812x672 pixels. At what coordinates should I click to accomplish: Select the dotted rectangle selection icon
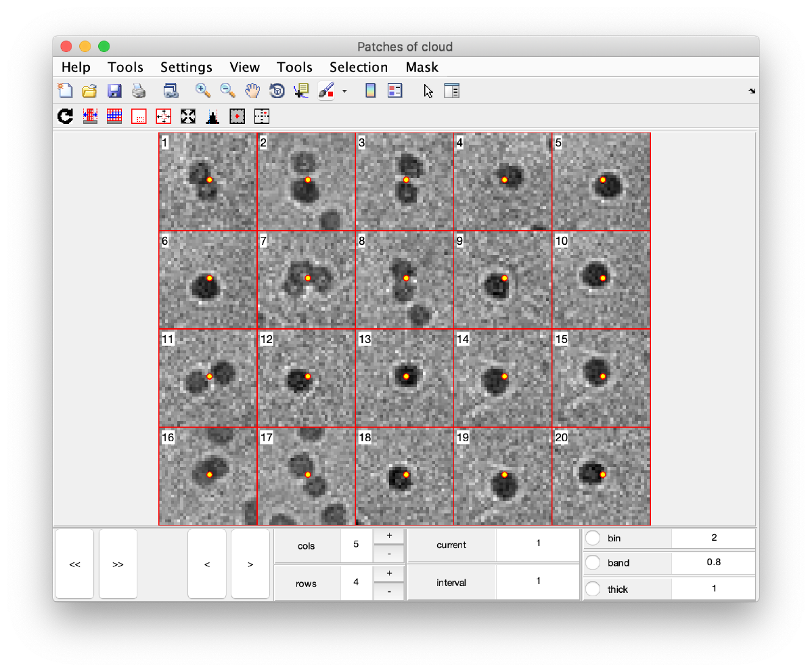(x=139, y=116)
